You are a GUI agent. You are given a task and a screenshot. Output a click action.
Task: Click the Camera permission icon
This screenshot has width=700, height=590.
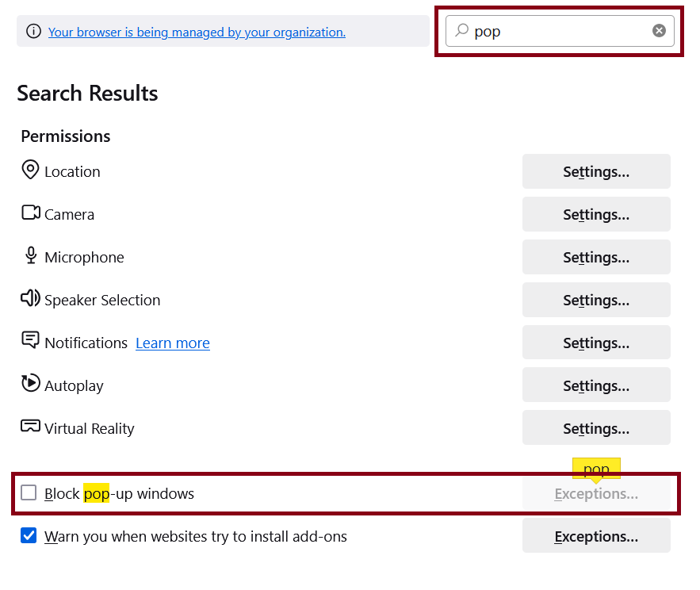pyautogui.click(x=29, y=213)
